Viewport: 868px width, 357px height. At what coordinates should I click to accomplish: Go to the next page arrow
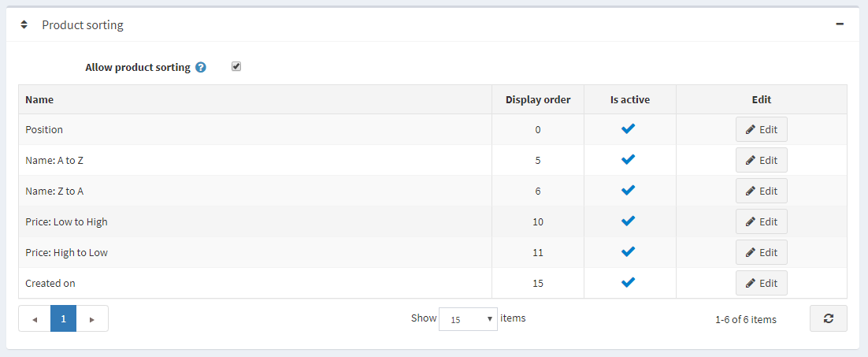(92, 319)
